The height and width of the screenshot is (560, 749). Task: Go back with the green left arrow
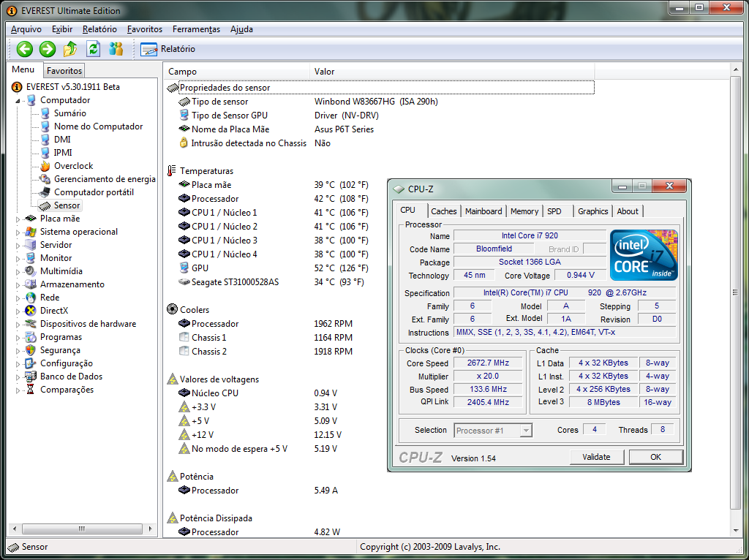tap(24, 49)
